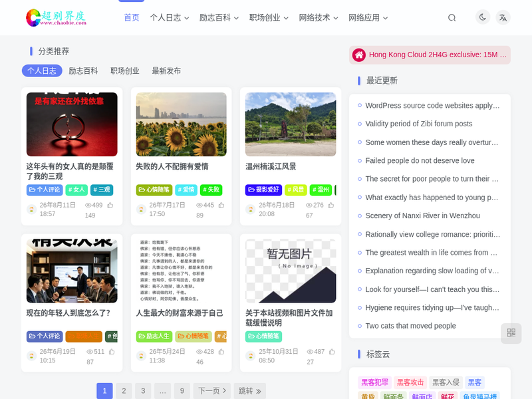Like the 温州楠溪江风景 post
This screenshot has width=532, height=399.
(331, 205)
